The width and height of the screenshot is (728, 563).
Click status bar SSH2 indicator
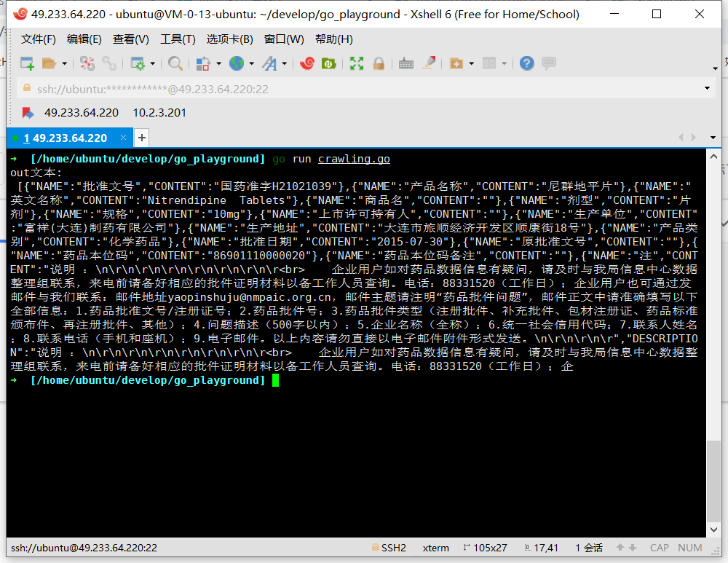coord(389,548)
